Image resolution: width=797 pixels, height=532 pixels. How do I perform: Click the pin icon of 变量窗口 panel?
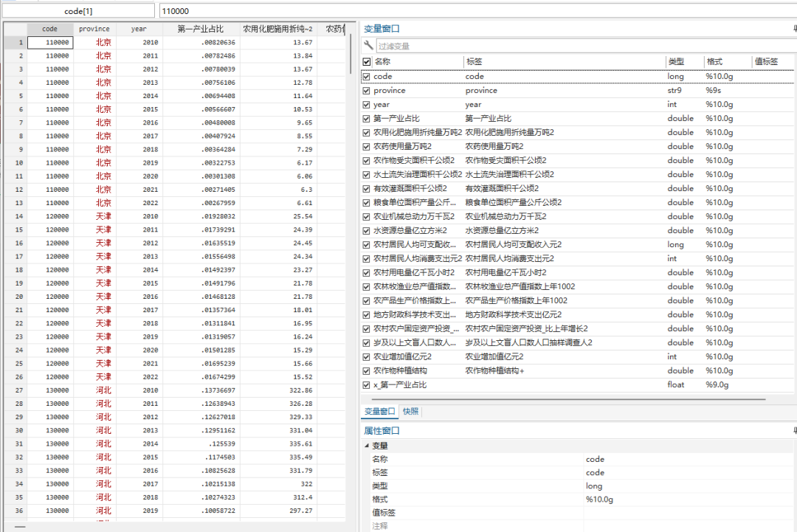795,29
